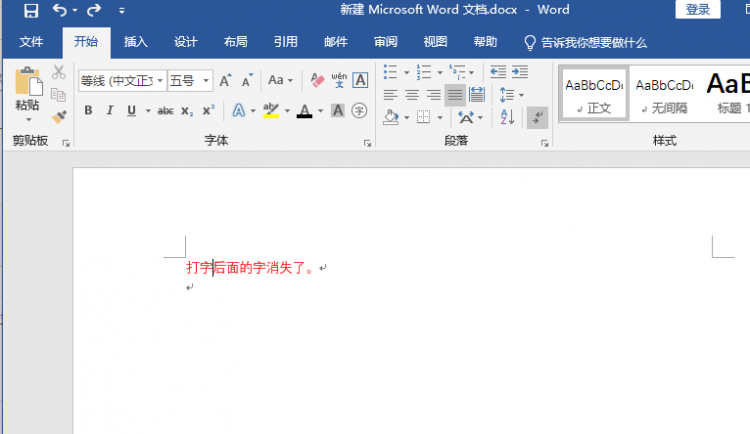Undo the last action
This screenshot has height=434, width=750.
(60, 10)
